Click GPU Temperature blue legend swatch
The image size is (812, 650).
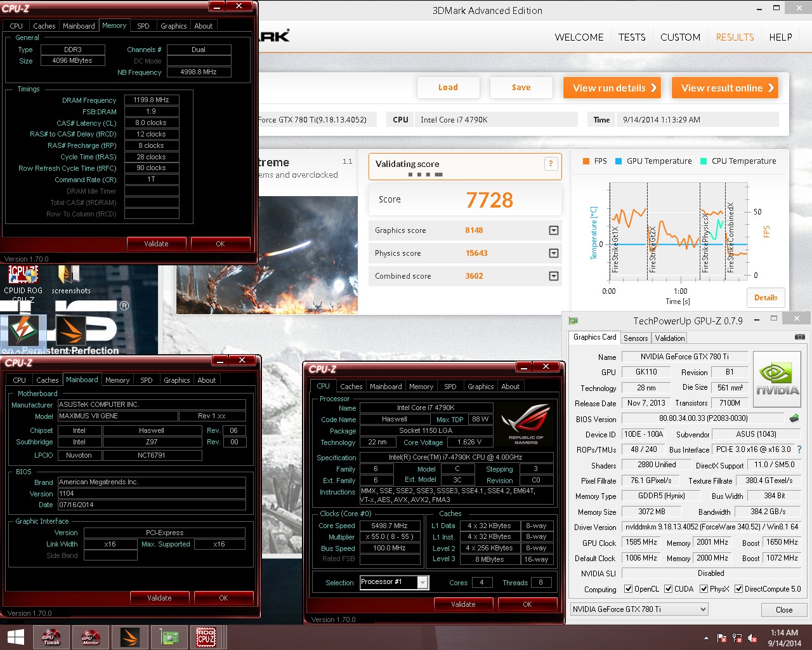619,161
